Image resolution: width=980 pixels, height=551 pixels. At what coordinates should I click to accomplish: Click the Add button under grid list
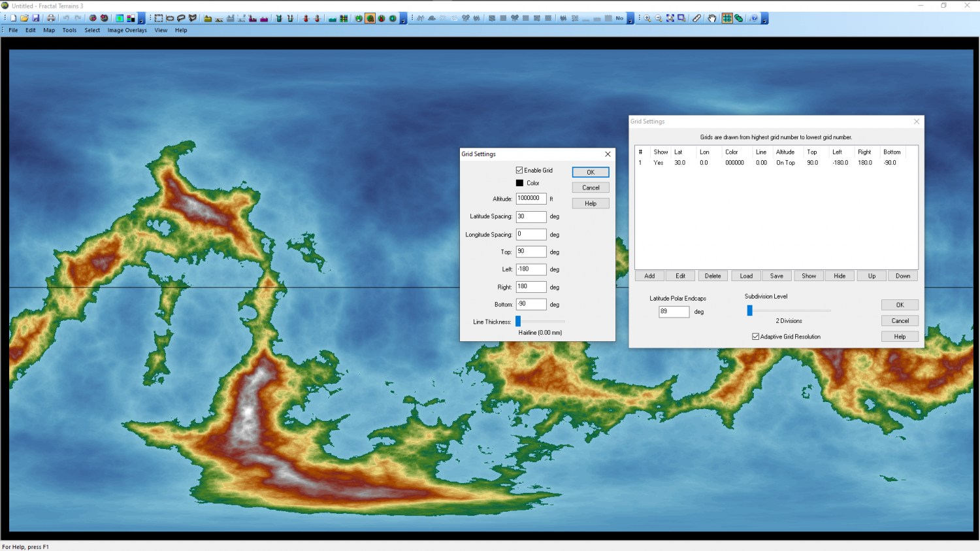[649, 276]
